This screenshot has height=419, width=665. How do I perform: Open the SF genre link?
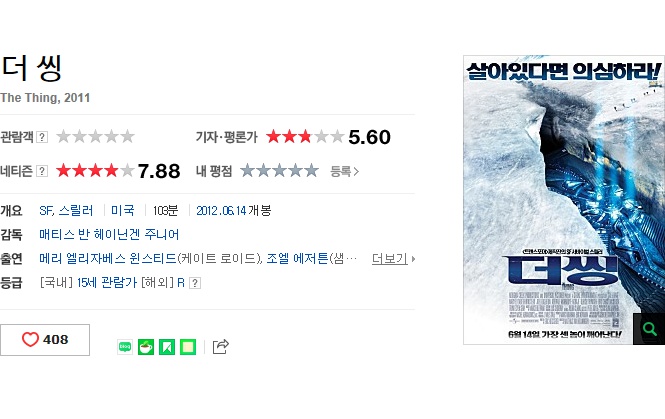click(x=46, y=210)
